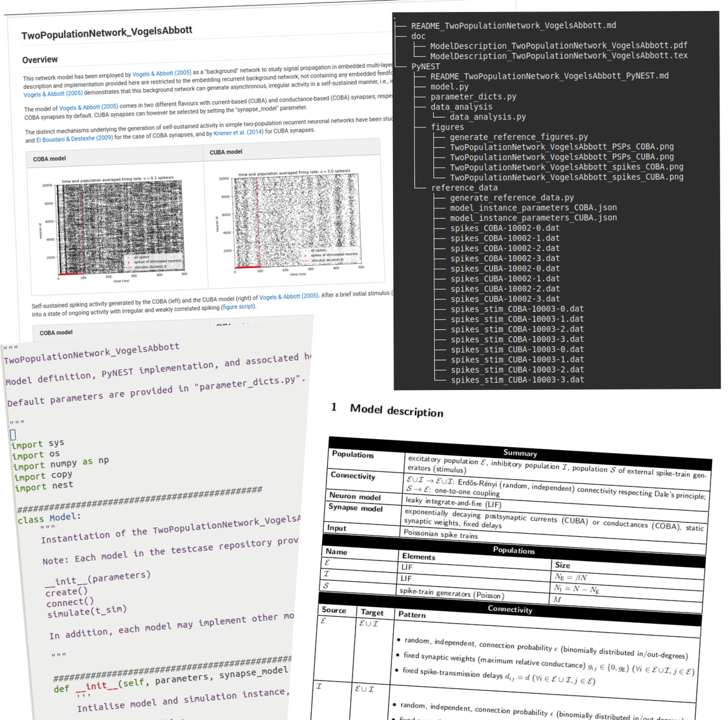Viewport: 728px width, 720px height.
Task: Select README_TwoPopulationNetwork_VogelsAbbott.md in the file tree
Action: [513, 25]
